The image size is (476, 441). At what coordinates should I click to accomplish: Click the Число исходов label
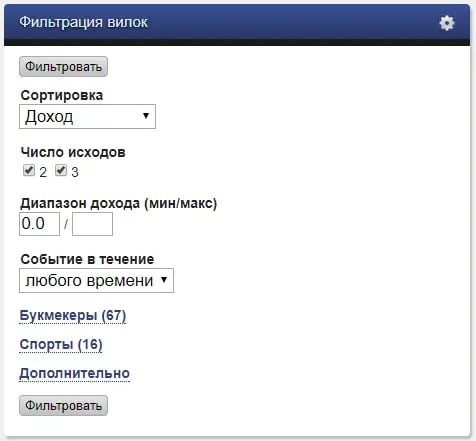[73, 152]
